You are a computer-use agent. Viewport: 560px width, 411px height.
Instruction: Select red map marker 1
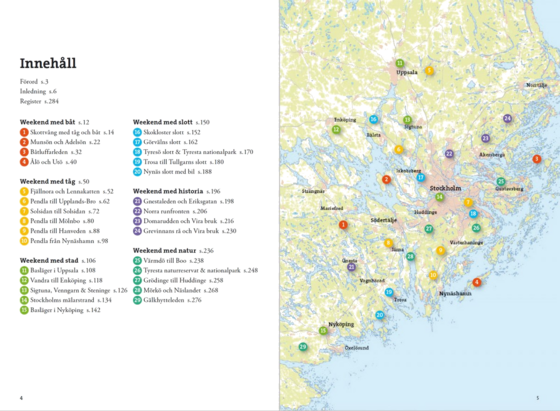[343, 225]
